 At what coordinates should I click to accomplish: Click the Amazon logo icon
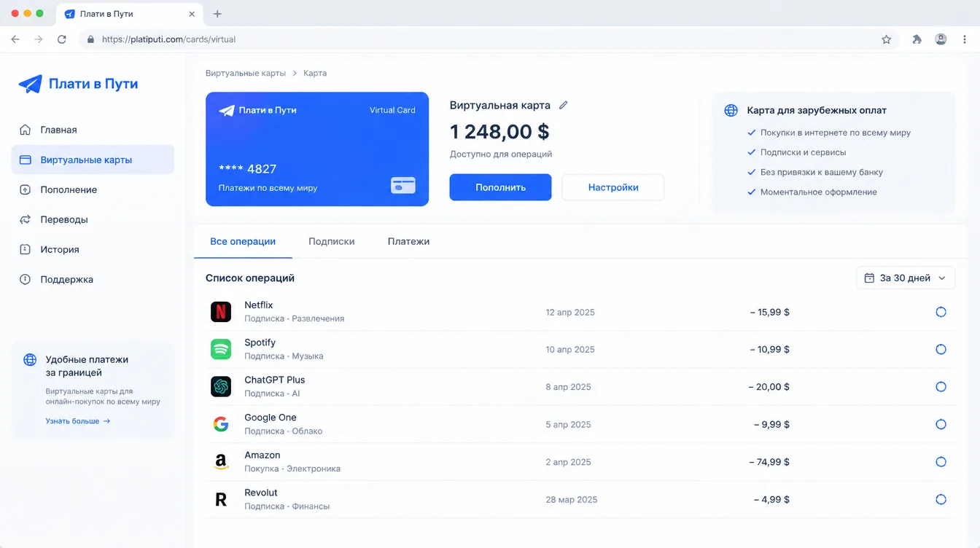click(x=221, y=462)
